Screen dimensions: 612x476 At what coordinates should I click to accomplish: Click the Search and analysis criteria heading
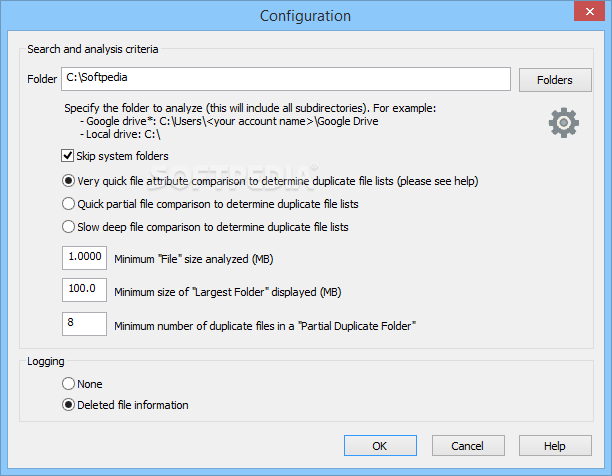point(93,49)
